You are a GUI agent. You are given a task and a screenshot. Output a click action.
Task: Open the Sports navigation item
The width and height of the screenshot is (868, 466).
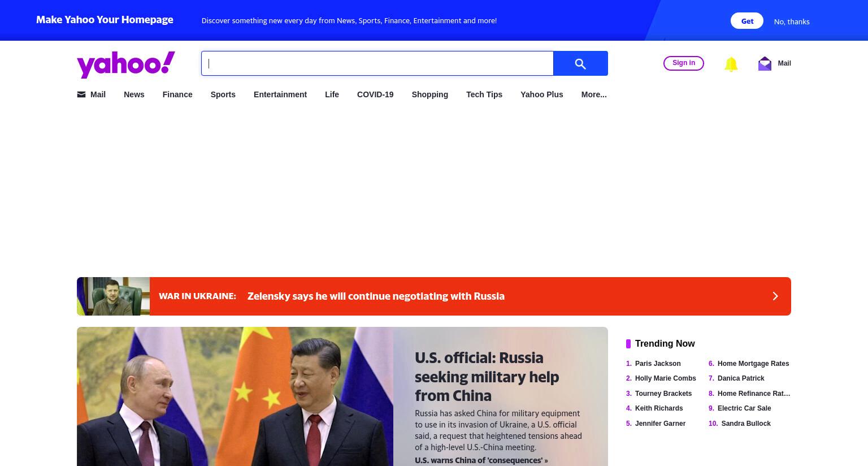point(223,94)
